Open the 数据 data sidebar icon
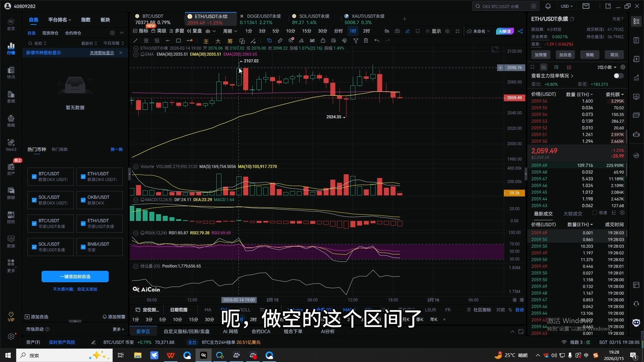Viewport: 644px width, 362px height. [x=11, y=242]
